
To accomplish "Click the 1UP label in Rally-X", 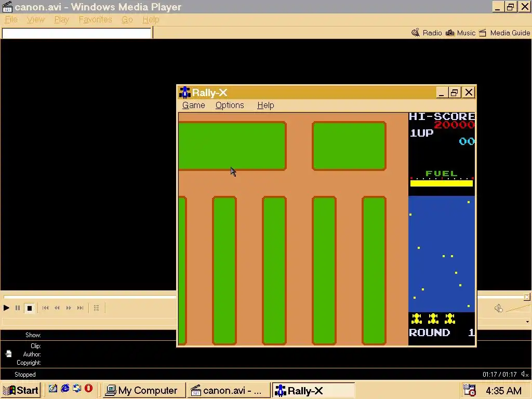I will coord(421,133).
